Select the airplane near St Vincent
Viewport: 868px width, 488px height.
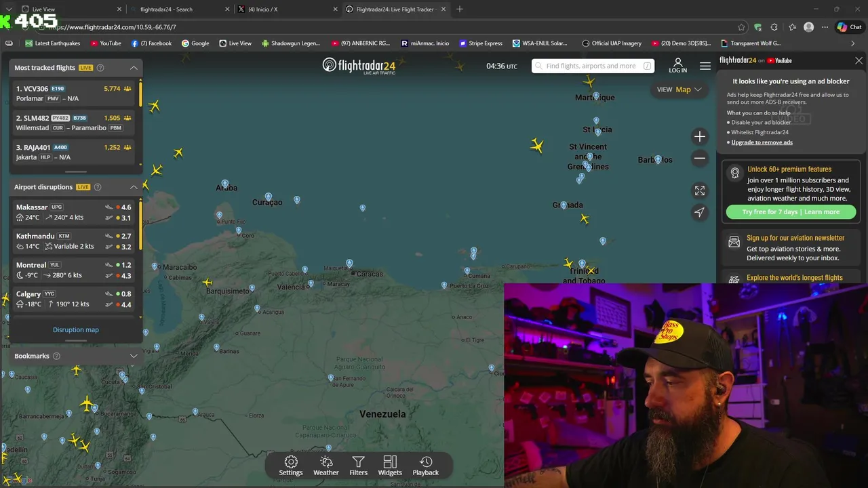pos(537,145)
